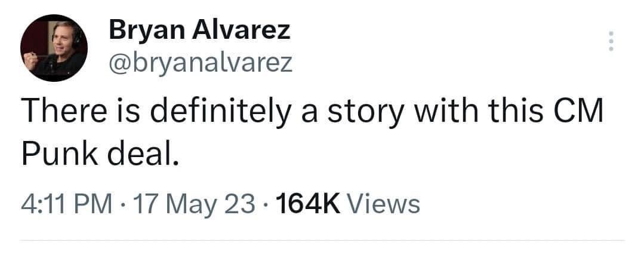This screenshot has height=261, width=644.
Task: Open the three-dot more options menu
Action: point(610,41)
